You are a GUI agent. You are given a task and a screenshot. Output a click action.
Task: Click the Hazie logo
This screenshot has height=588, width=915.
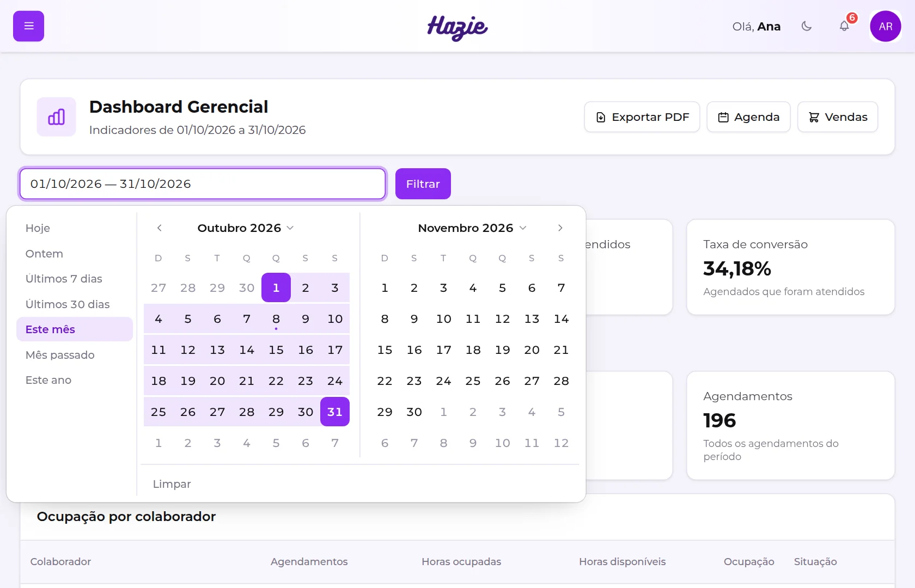pos(457,27)
